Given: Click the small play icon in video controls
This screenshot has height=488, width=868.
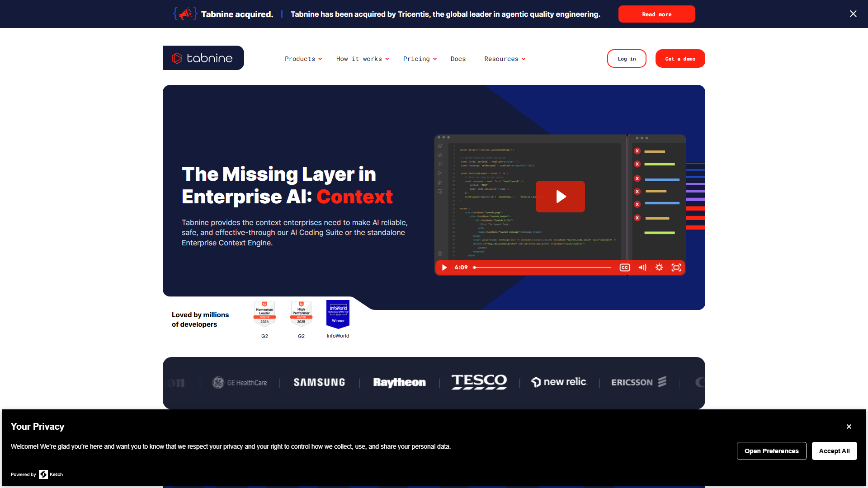Looking at the screenshot, I should [x=444, y=267].
